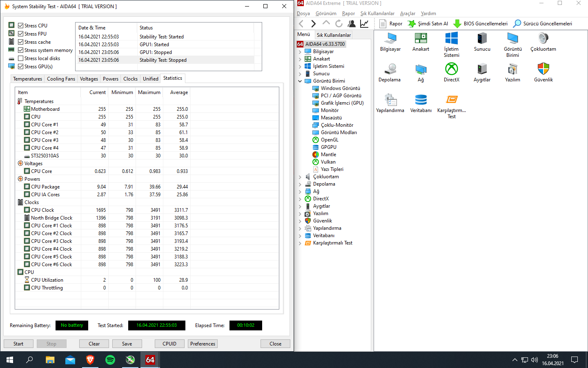Expand the Sunucu tree node
This screenshot has height=368, width=588.
(300, 74)
